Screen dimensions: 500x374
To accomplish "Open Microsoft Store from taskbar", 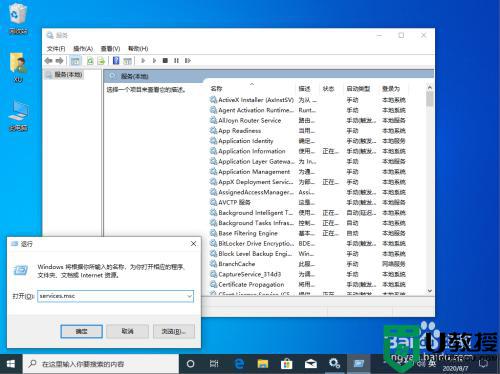I will click(286, 364).
